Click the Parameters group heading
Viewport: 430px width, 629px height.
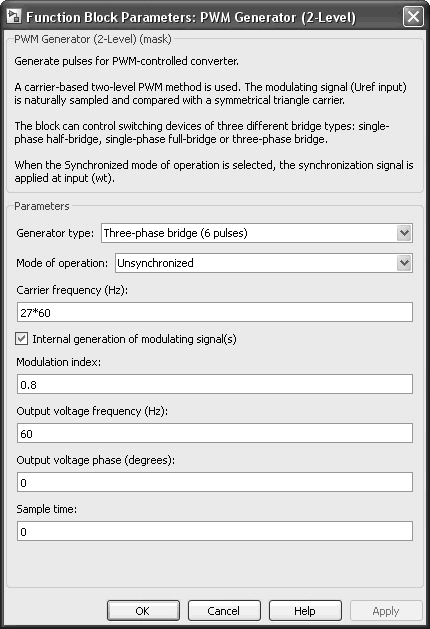(x=42, y=206)
